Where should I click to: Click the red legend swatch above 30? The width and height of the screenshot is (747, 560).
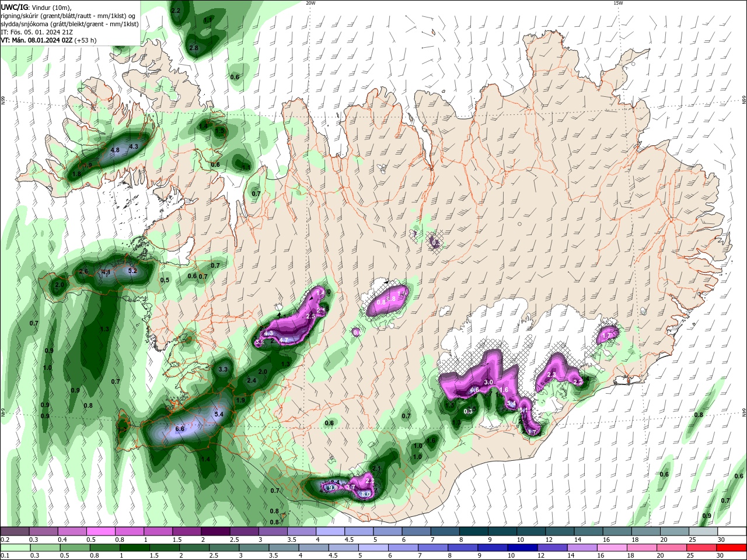click(x=731, y=548)
